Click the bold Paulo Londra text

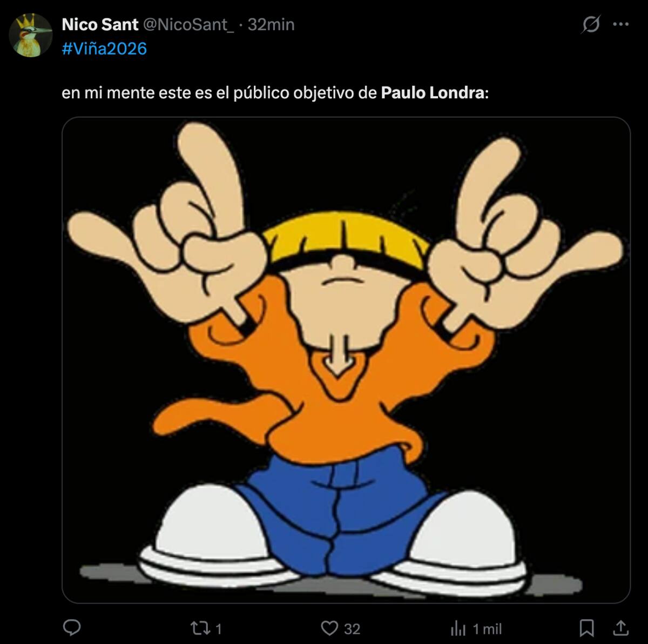pyautogui.click(x=433, y=93)
